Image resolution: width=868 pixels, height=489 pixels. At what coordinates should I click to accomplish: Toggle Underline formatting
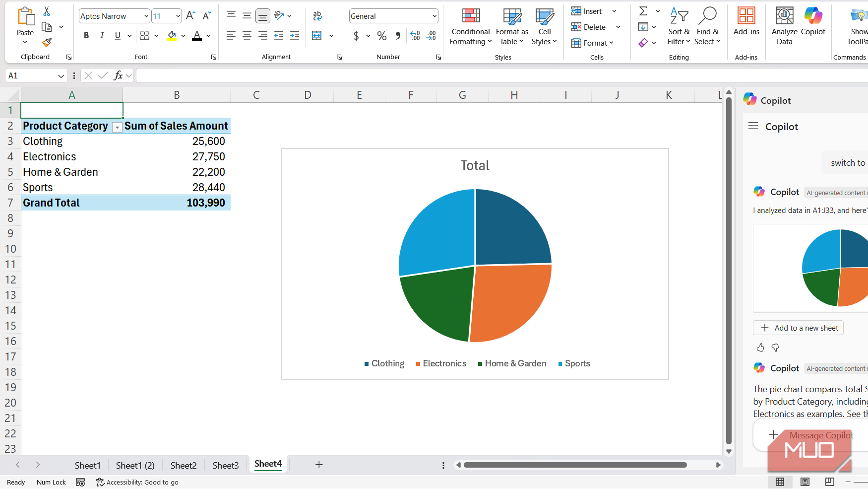(x=118, y=35)
